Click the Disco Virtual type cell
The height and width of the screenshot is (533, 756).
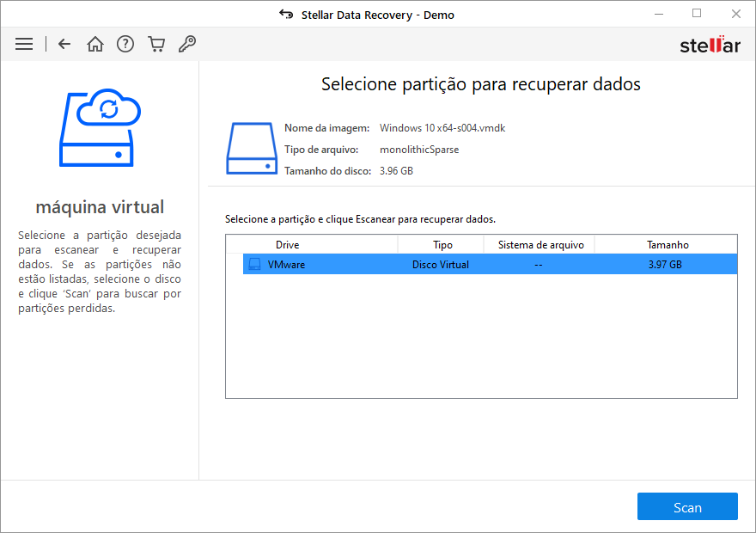pyautogui.click(x=440, y=265)
